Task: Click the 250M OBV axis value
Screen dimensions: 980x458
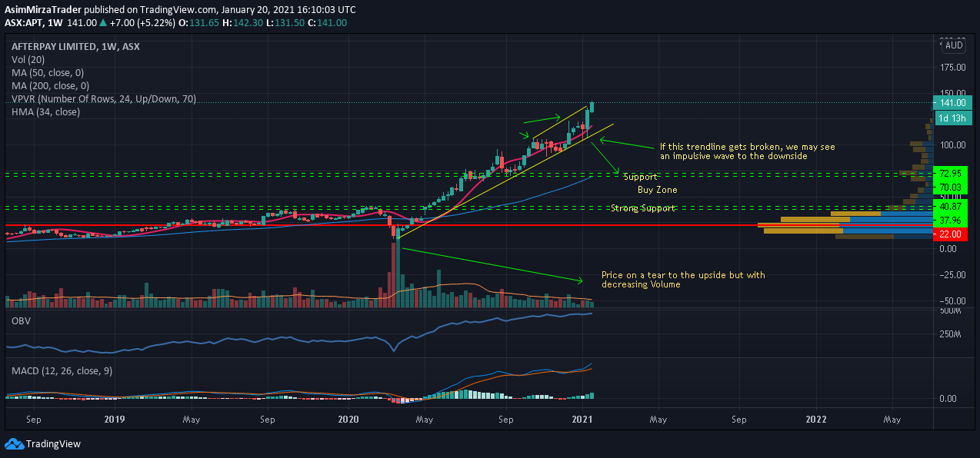Action: coord(951,334)
